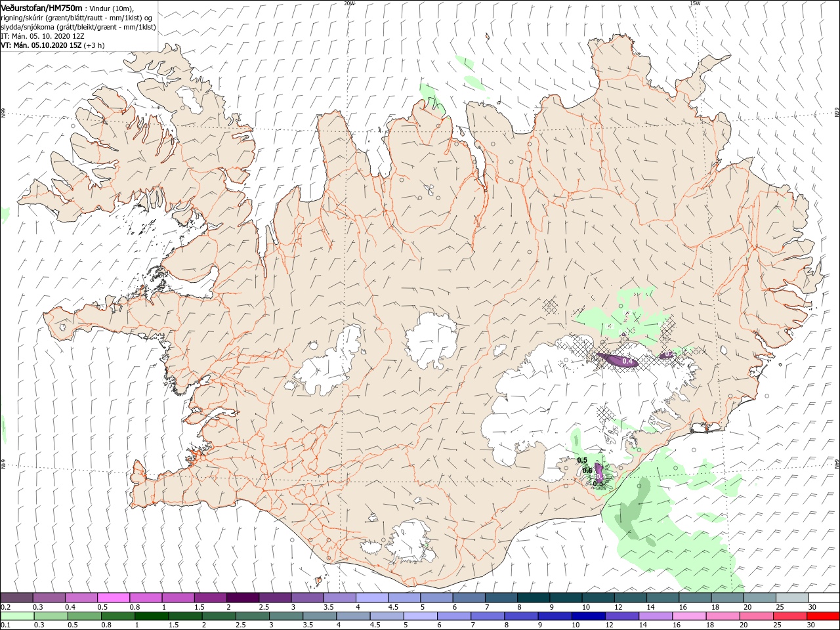Click the "15W" longitude label at top
The image size is (840, 630).
[x=695, y=3]
